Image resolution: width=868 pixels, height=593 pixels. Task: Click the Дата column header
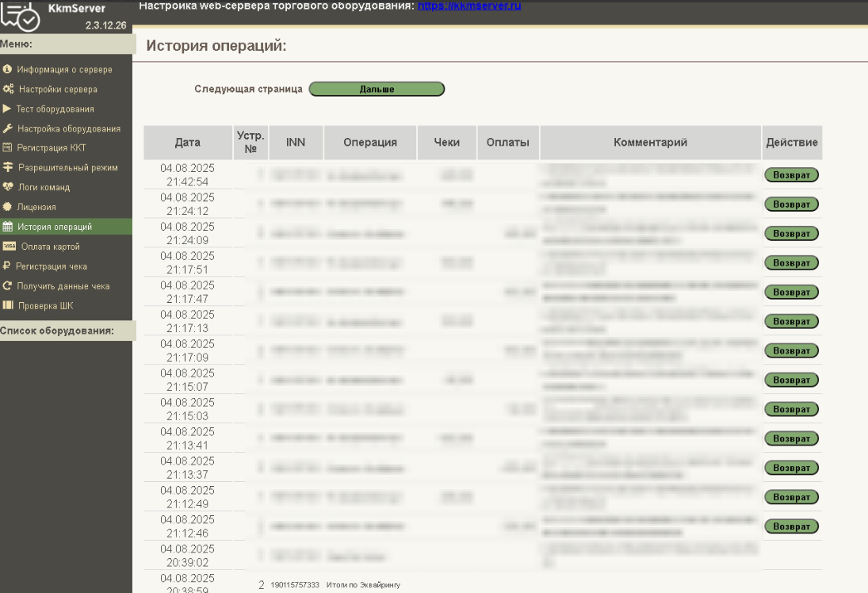point(188,143)
